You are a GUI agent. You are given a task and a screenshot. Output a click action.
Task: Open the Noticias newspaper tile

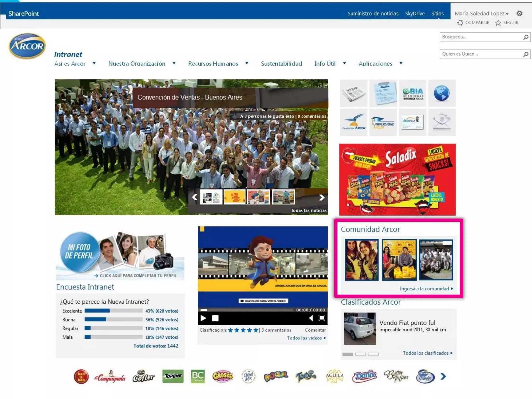point(354,93)
